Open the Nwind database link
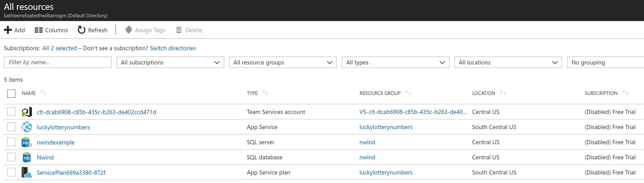This screenshot has width=644, height=183. (45, 157)
